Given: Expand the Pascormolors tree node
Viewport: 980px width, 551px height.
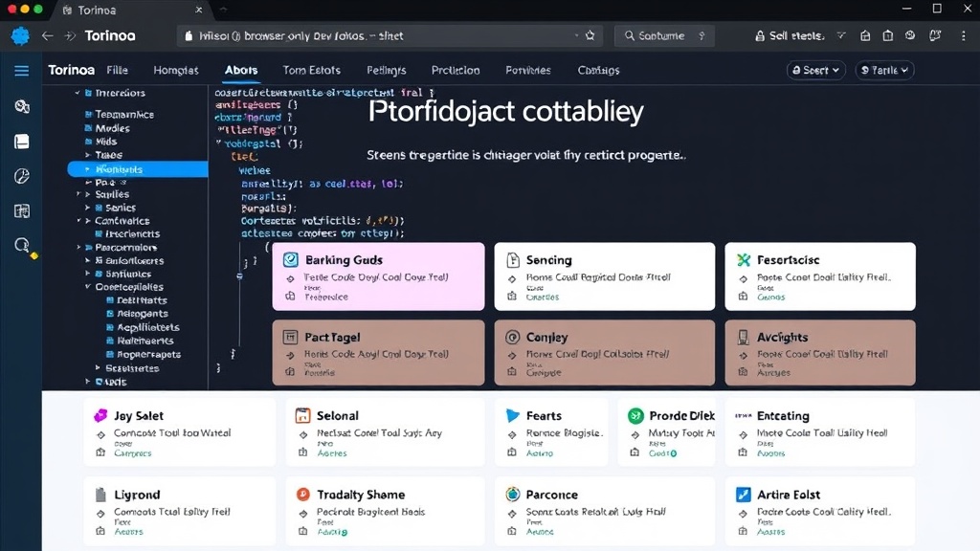Looking at the screenshot, I should [78, 248].
